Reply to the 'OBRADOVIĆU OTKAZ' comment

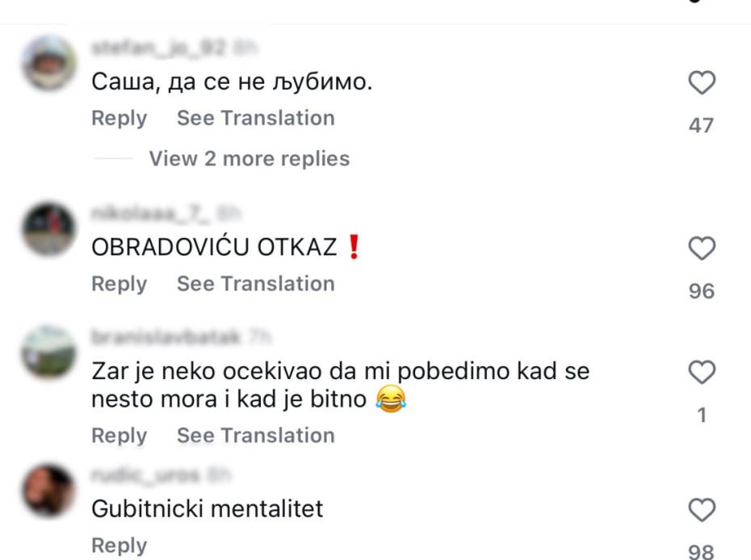point(119,283)
